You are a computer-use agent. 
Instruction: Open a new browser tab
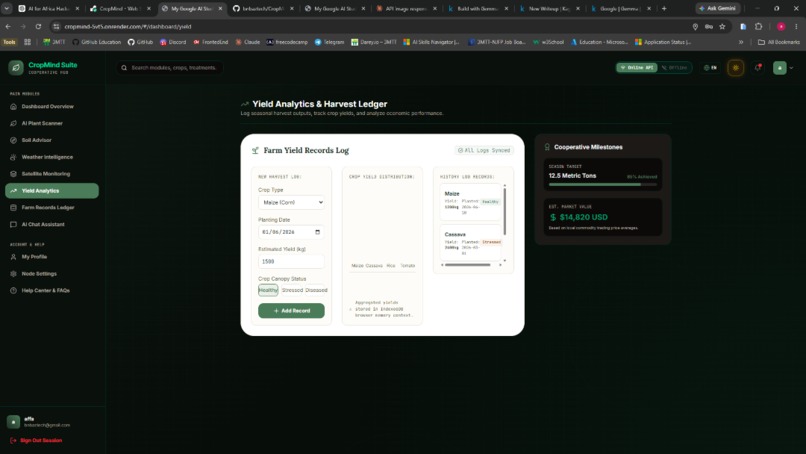(664, 8)
